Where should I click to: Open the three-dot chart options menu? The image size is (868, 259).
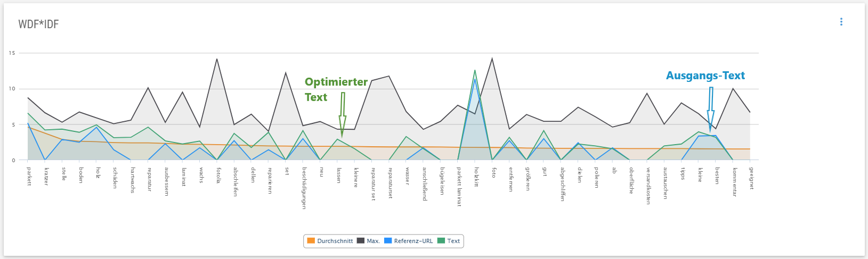(841, 22)
